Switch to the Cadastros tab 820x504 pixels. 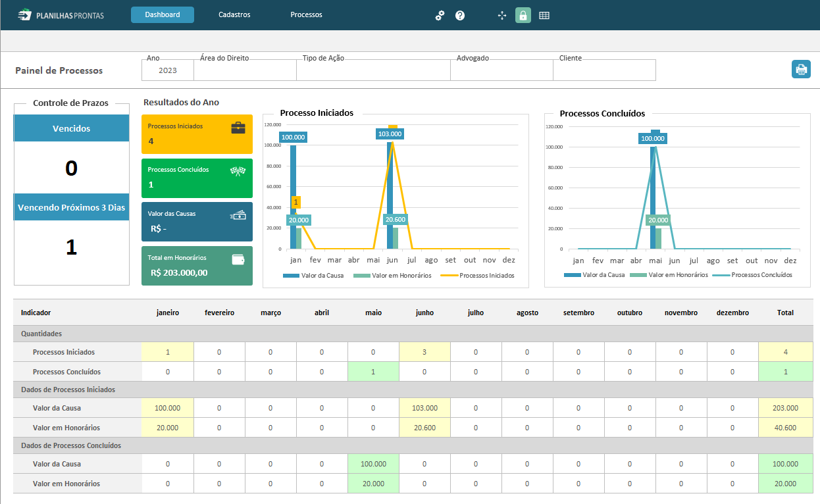234,14
